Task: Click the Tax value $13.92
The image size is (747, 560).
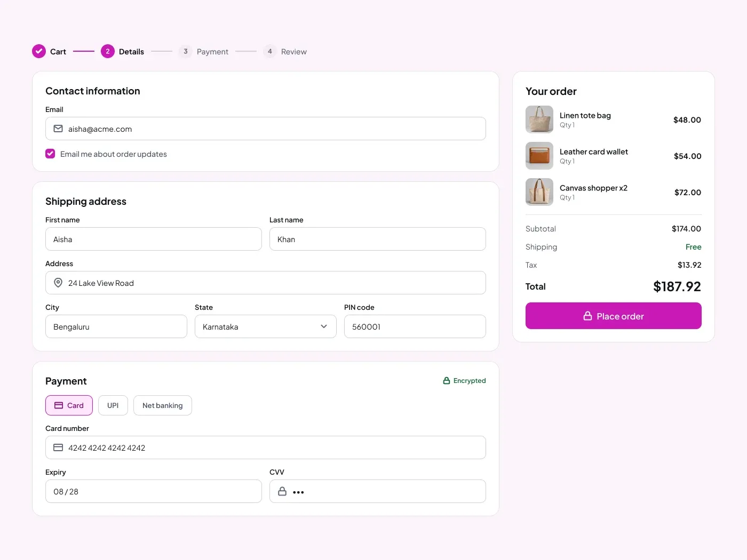Action: [x=689, y=265]
